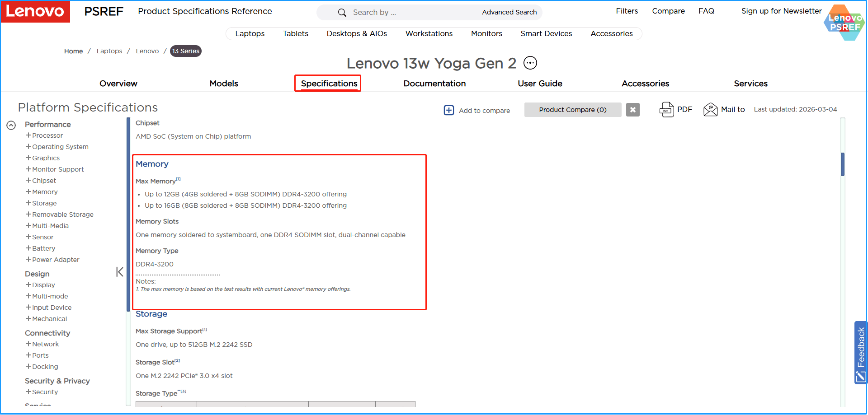Click inside the Search by input field
The height and width of the screenshot is (415, 868).
pyautogui.click(x=407, y=12)
